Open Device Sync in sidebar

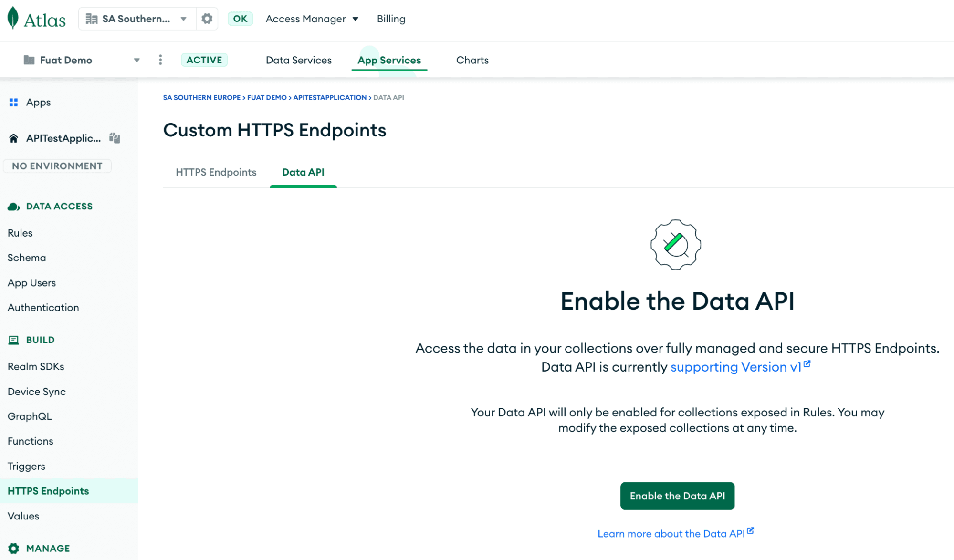click(x=37, y=392)
